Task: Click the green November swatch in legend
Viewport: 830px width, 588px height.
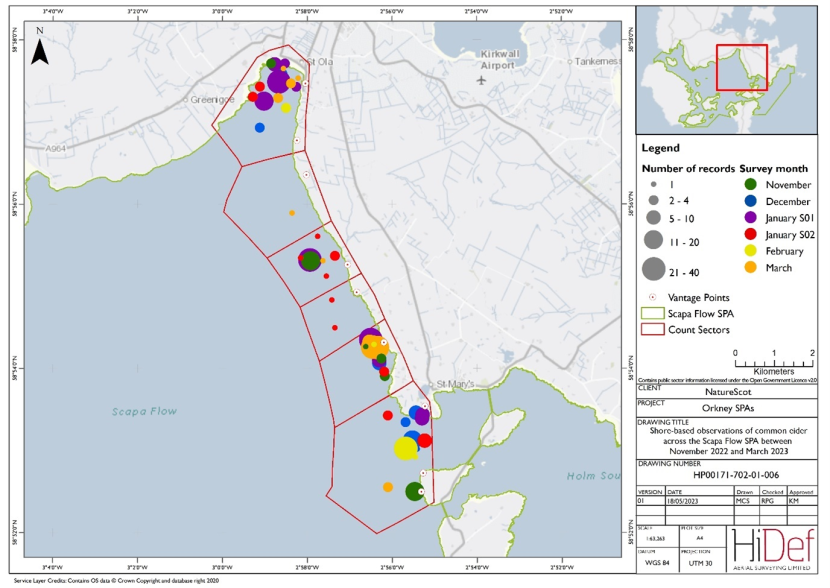Action: [x=750, y=185]
